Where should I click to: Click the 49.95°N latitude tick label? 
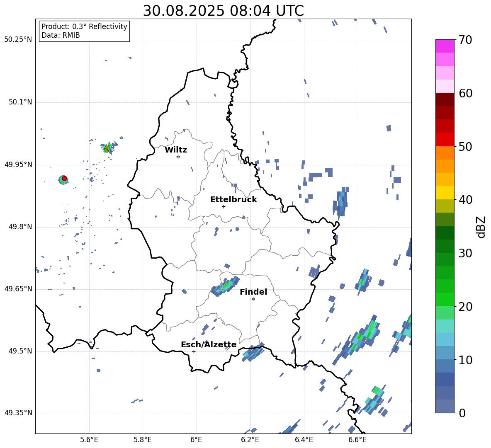click(x=18, y=165)
